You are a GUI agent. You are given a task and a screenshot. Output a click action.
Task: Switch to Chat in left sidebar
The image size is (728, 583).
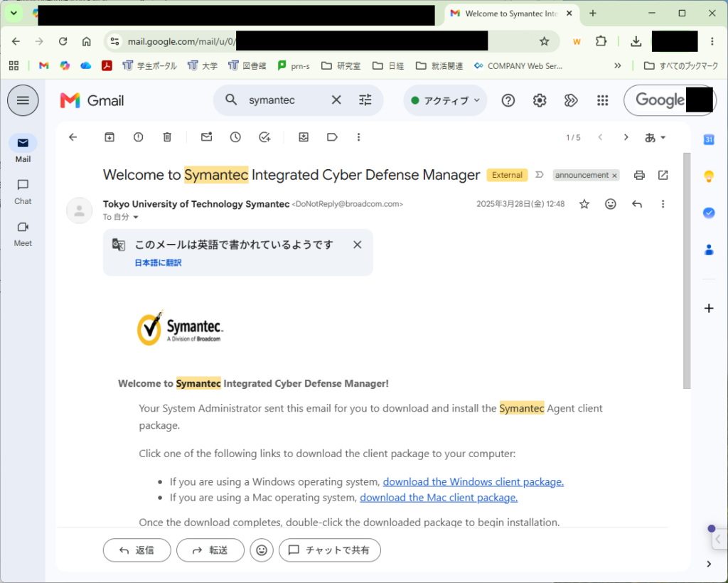pyautogui.click(x=23, y=192)
